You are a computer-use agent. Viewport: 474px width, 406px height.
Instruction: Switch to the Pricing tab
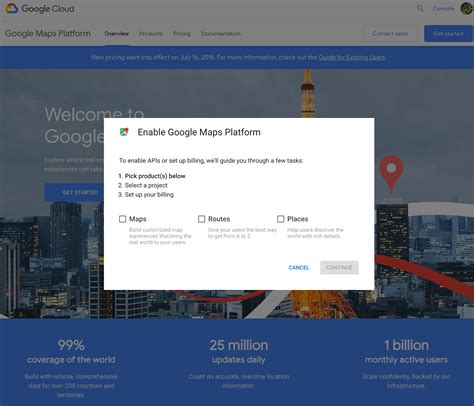(182, 34)
